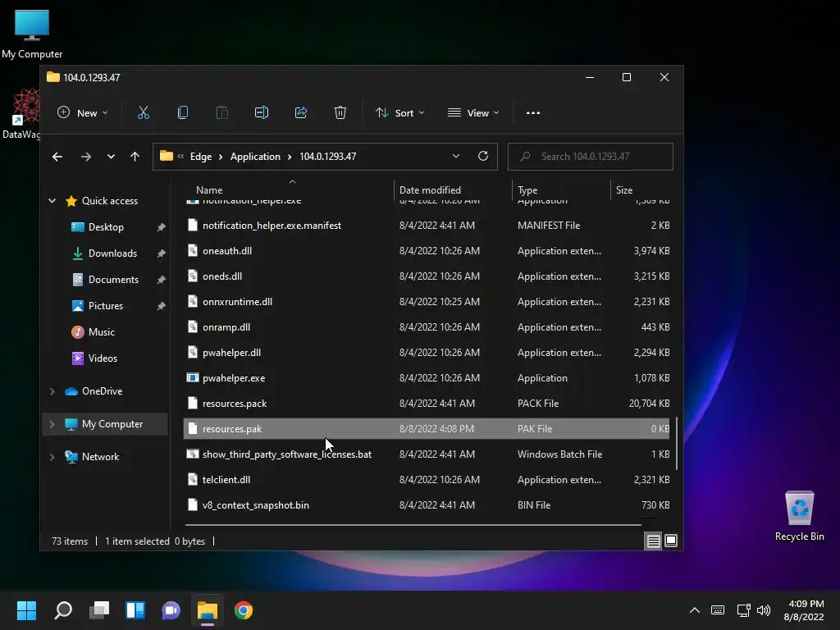The image size is (840, 630).
Task: Open the Recycle Bin desktop icon
Action: tap(799, 517)
